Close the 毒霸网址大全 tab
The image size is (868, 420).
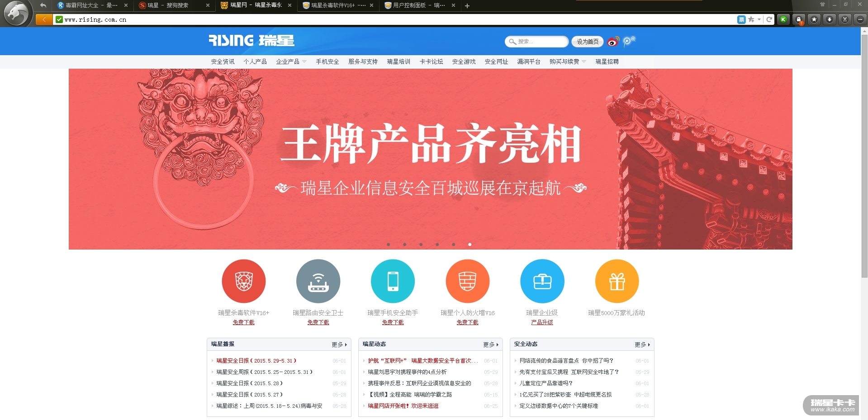[x=126, y=5]
